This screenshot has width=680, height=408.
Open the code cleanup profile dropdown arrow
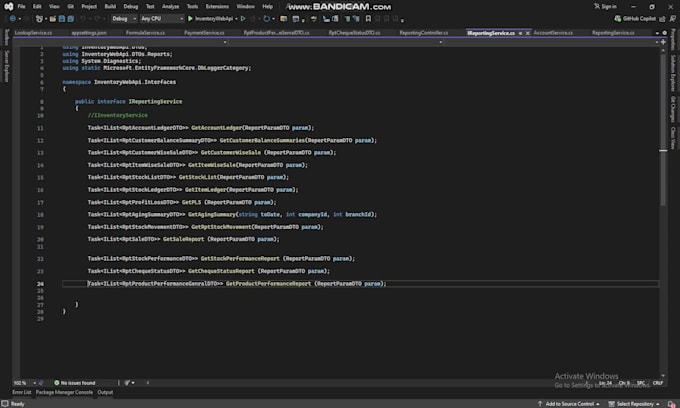coord(133,383)
